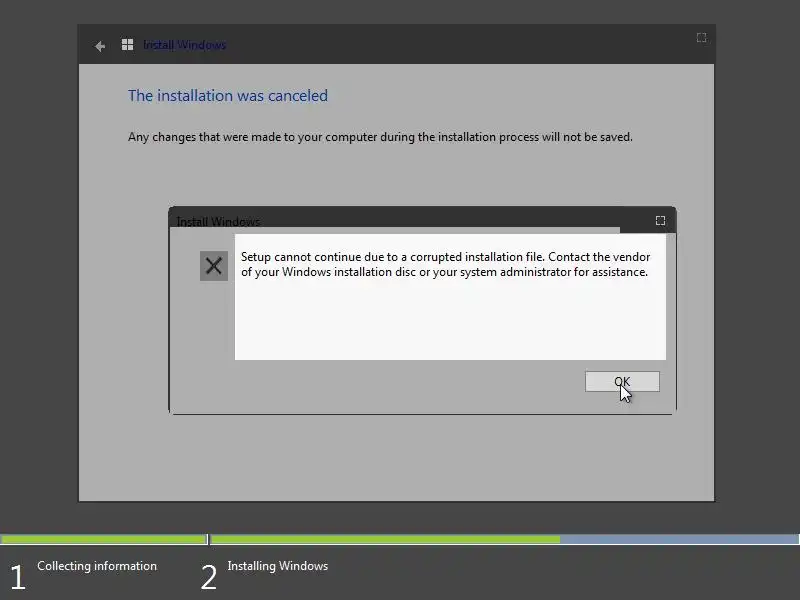
Task: Click the corrupted installation file error message
Action: tap(445, 264)
